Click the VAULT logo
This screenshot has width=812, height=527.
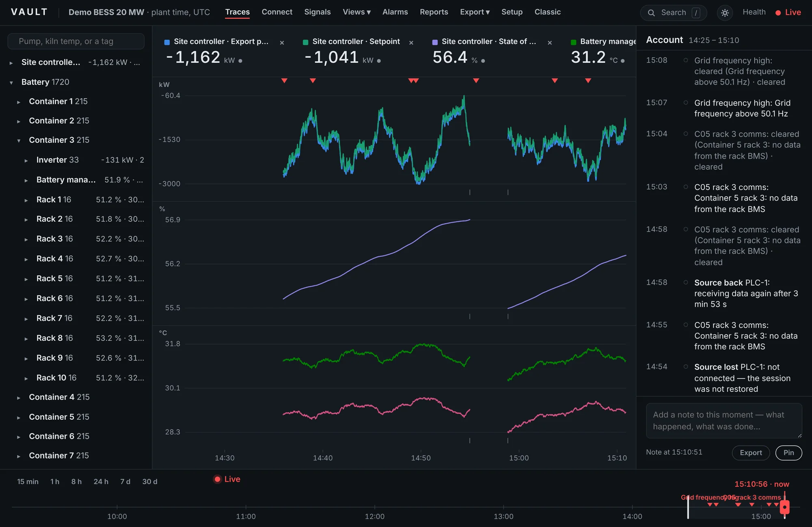click(29, 12)
